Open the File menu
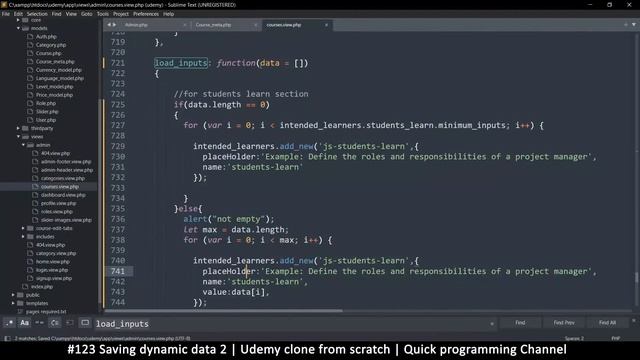Screen dimensions: 640x360 (6, 14)
